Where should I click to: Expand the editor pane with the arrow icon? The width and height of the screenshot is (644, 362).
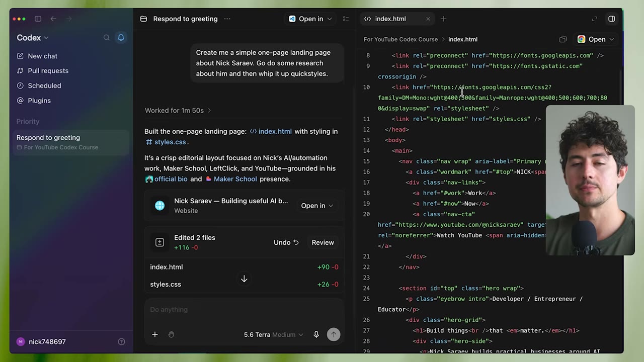click(x=594, y=19)
